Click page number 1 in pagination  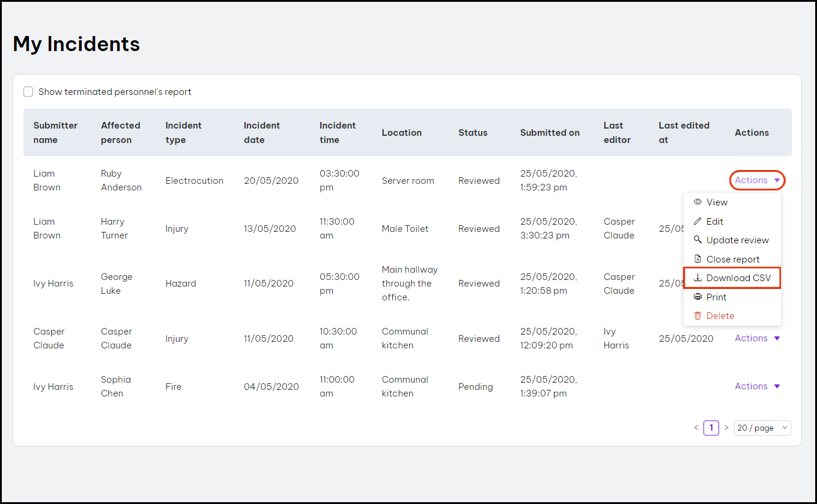(711, 428)
